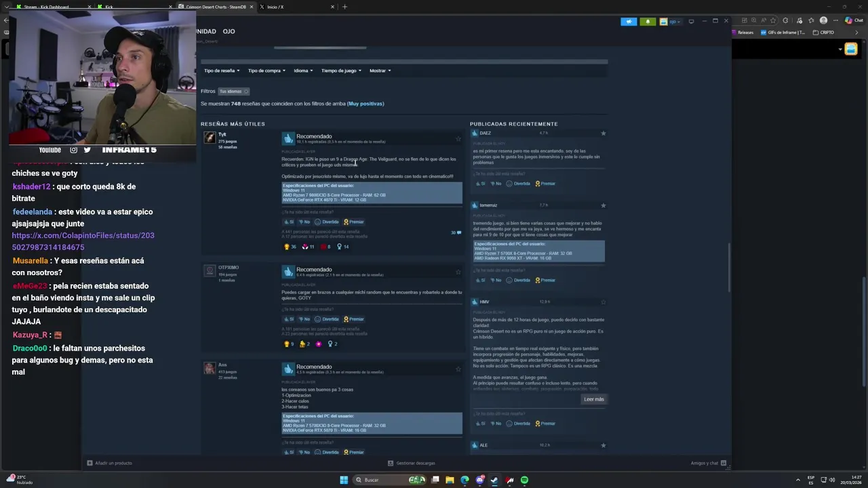Click 'Premiar' on Tylt's review
Image resolution: width=868 pixels, height=488 pixels.
pyautogui.click(x=354, y=222)
